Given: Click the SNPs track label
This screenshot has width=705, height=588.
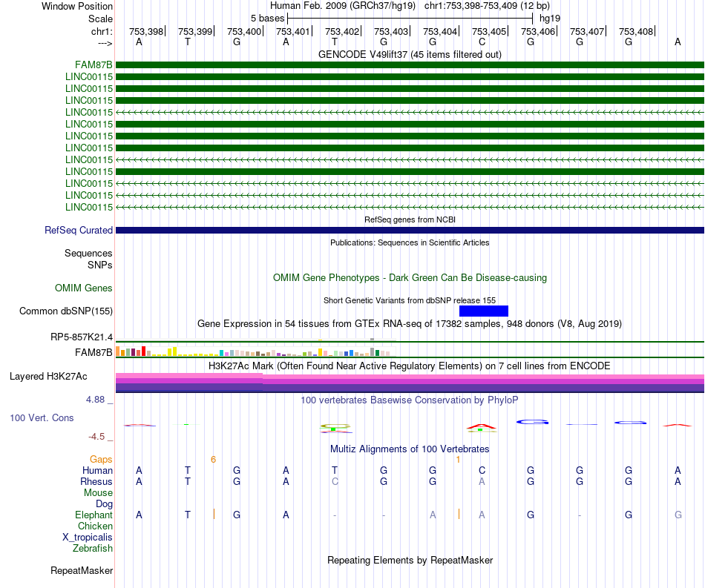Looking at the screenshot, I should [100, 265].
